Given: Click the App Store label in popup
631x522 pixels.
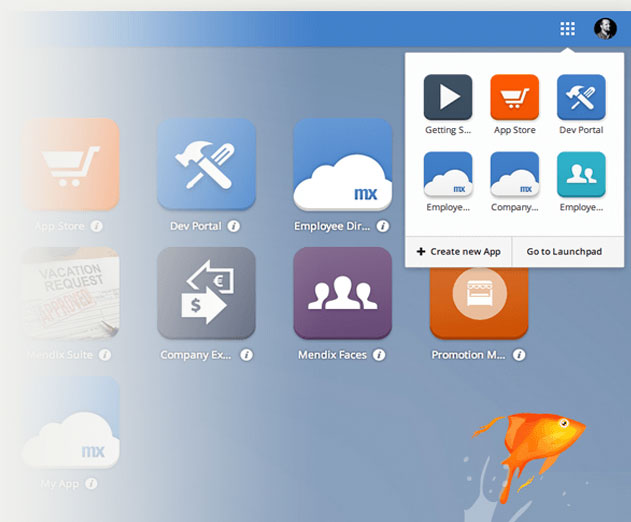Looking at the screenshot, I should click(x=515, y=130).
